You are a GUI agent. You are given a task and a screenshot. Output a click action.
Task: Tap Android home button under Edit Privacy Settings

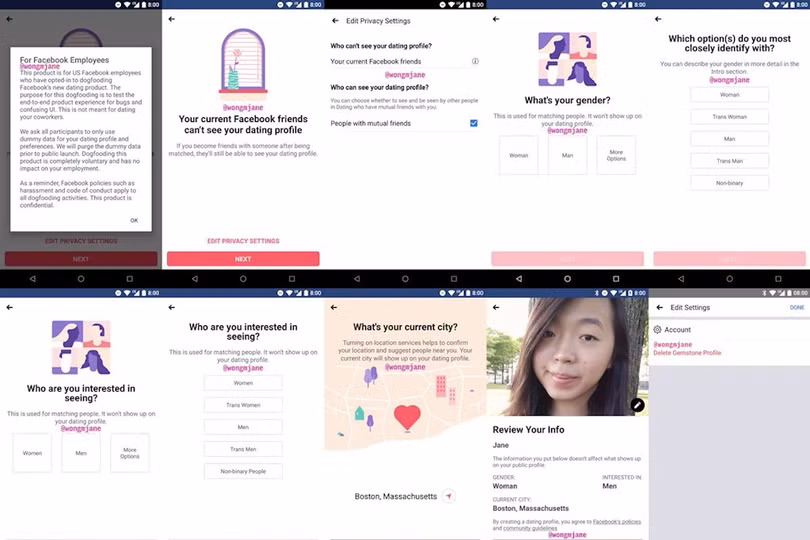tap(405, 279)
